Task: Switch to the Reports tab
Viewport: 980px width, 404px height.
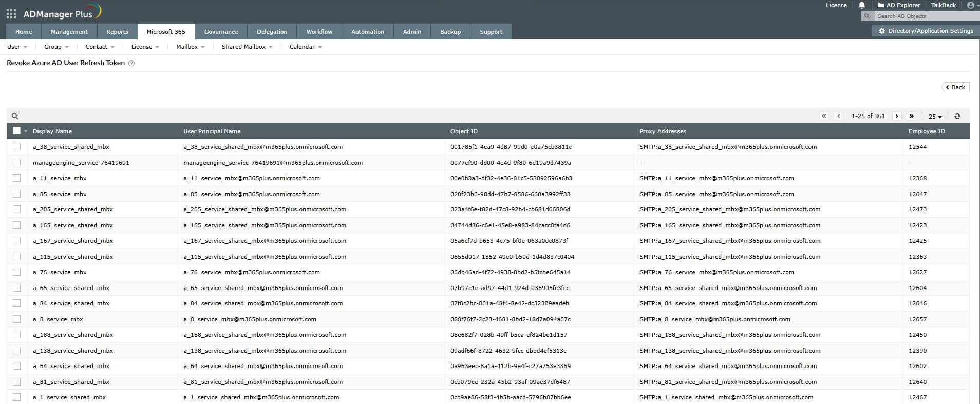Action: (118, 32)
